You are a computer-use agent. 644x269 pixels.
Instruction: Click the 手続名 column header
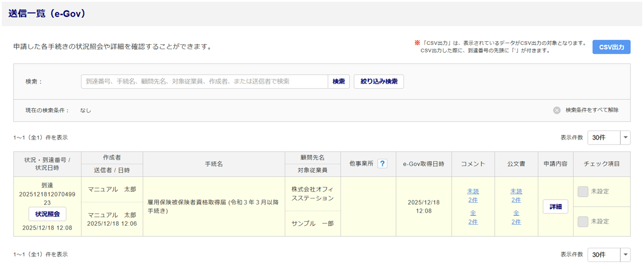(214, 164)
